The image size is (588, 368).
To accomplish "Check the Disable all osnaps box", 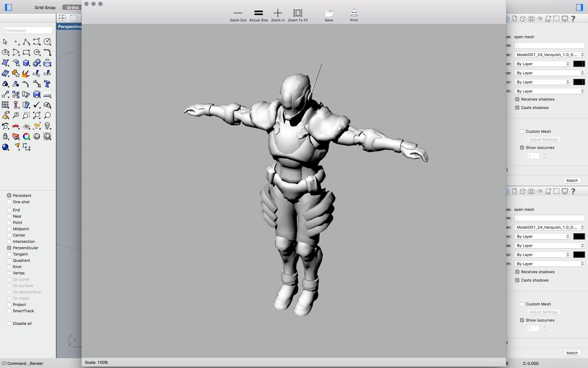I will (9, 323).
